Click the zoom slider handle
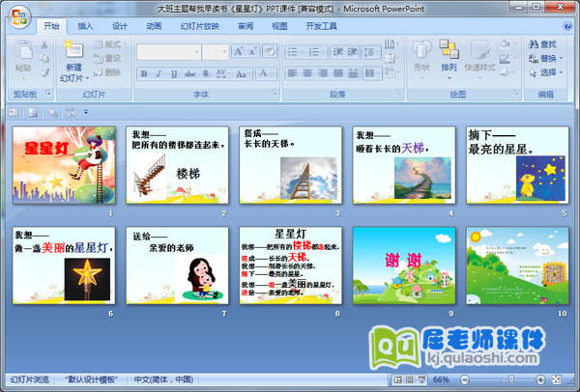Screen dimensions: 580x392 (511, 379)
